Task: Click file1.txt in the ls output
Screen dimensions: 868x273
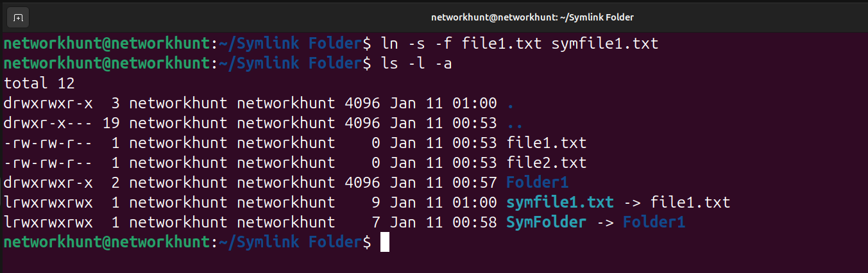Action: (547, 143)
